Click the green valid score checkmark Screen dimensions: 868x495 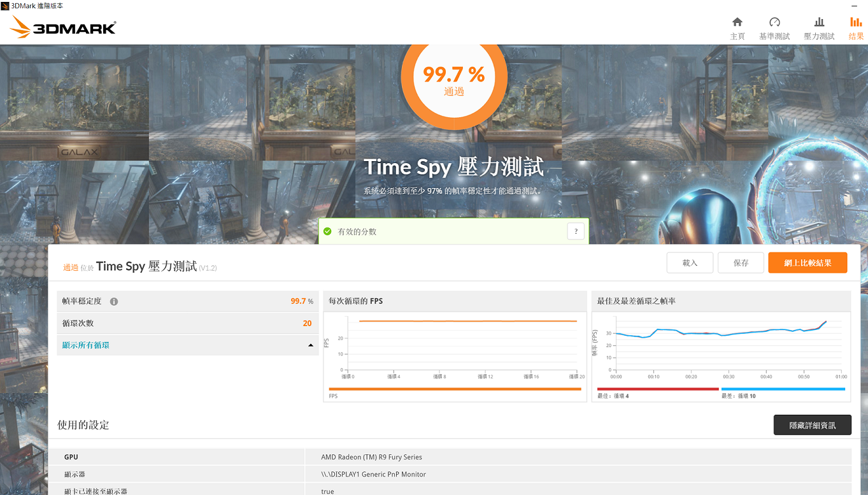pyautogui.click(x=327, y=231)
